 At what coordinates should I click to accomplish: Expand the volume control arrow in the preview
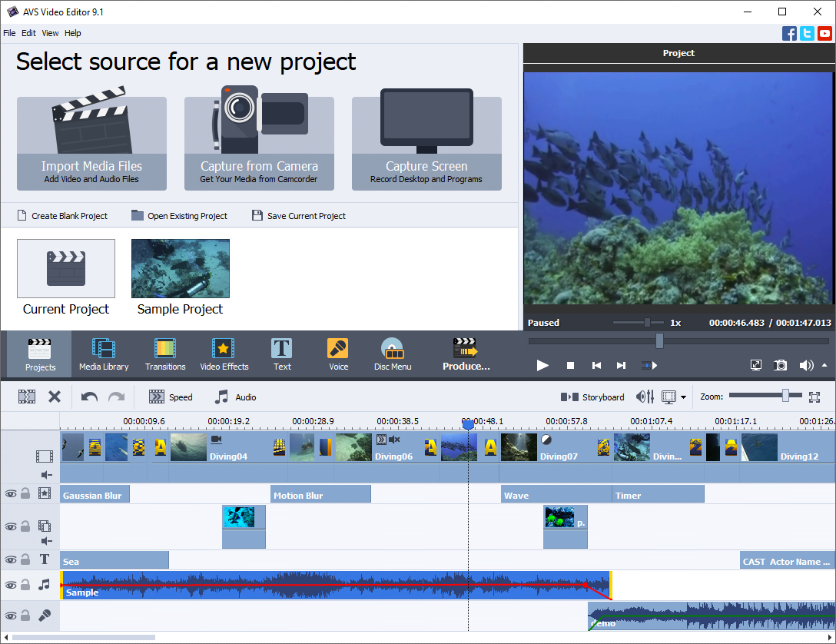tap(825, 366)
